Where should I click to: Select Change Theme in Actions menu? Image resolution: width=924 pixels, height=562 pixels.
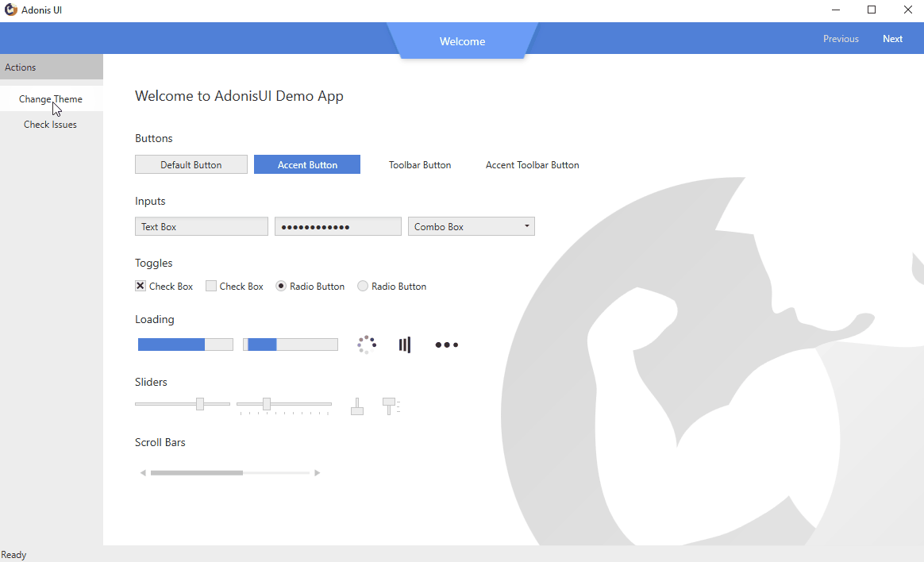pyautogui.click(x=52, y=99)
